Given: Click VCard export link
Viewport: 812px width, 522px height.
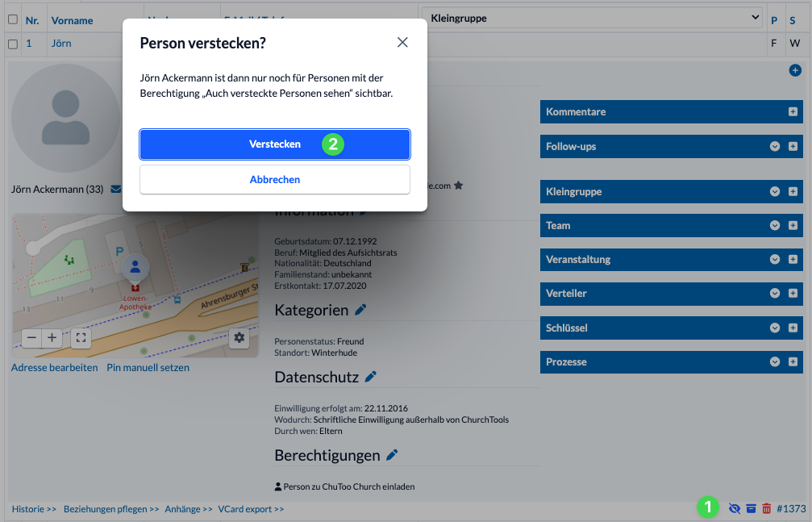Looking at the screenshot, I should 251,509.
